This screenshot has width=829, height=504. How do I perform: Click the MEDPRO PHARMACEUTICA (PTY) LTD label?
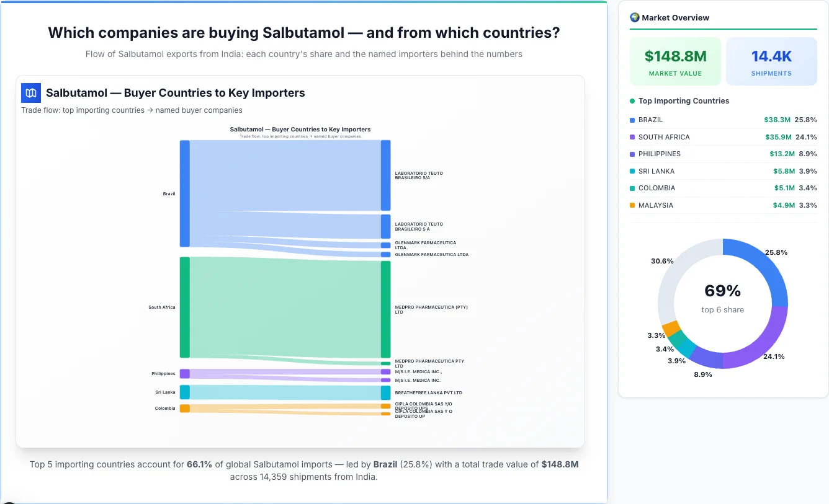[431, 310]
